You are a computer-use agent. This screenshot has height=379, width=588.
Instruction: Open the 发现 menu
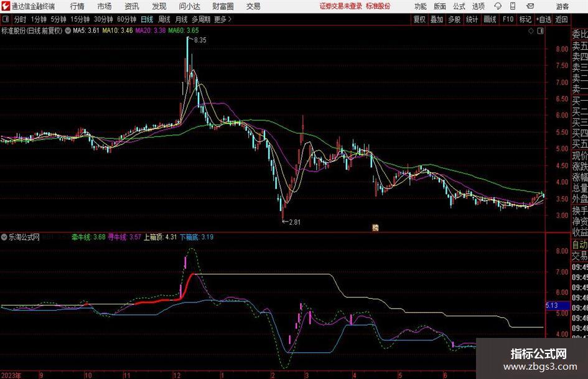tap(159, 6)
